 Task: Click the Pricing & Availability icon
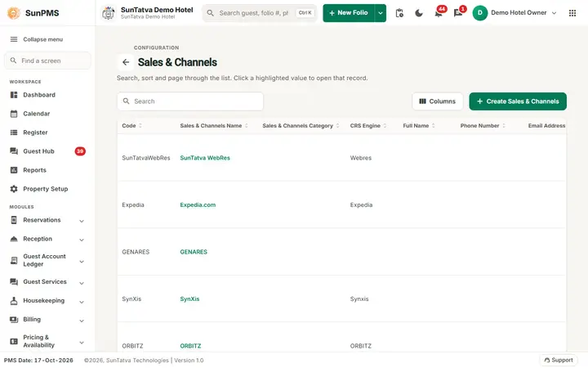click(14, 341)
